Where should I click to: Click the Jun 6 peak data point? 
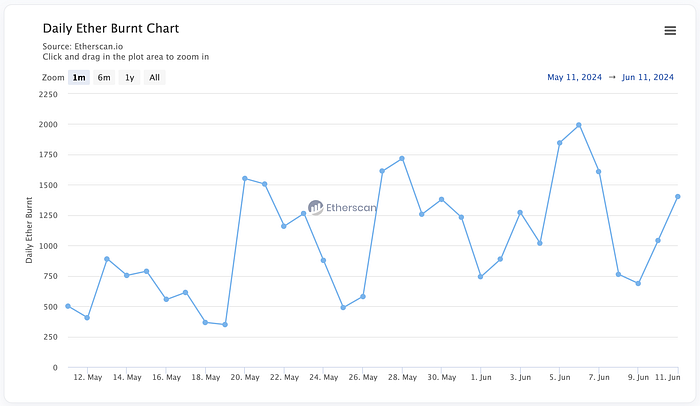(x=579, y=125)
